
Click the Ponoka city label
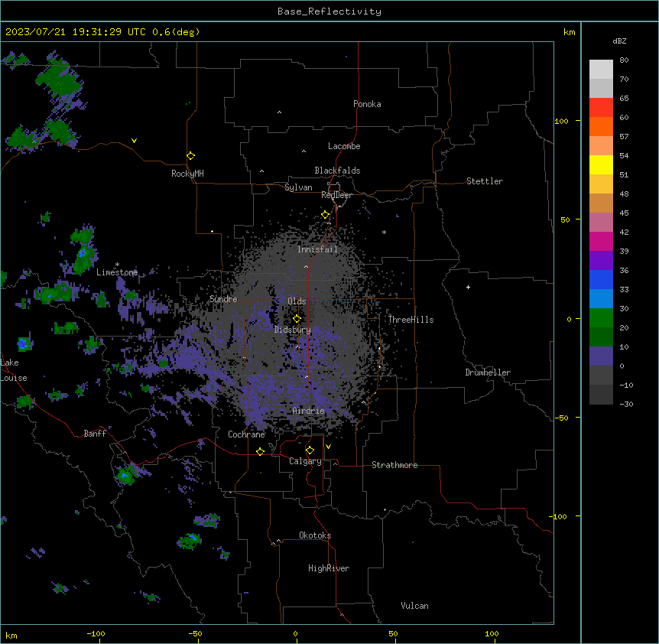point(367,104)
